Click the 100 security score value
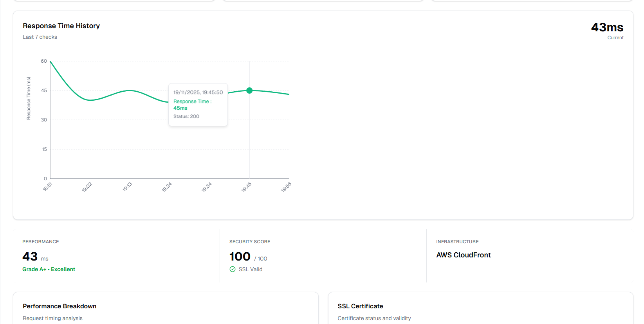644x324 pixels. pos(240,257)
